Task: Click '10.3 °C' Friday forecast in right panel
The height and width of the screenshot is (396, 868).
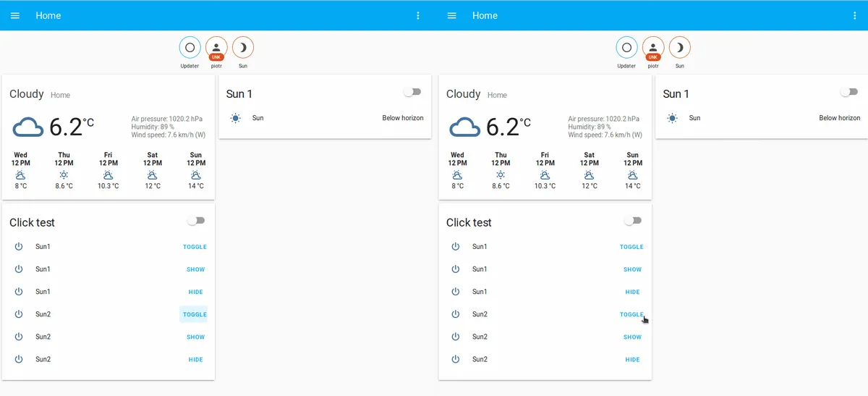Action: tap(545, 186)
